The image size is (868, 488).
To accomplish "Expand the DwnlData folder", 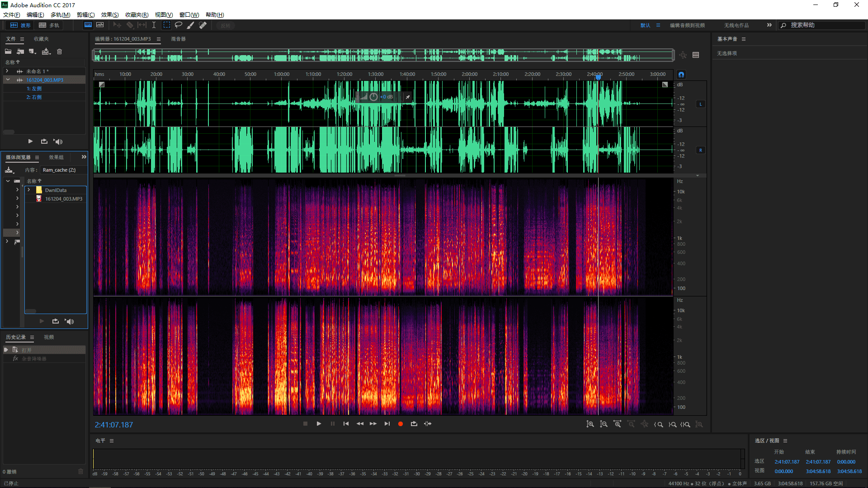I will [x=29, y=190].
